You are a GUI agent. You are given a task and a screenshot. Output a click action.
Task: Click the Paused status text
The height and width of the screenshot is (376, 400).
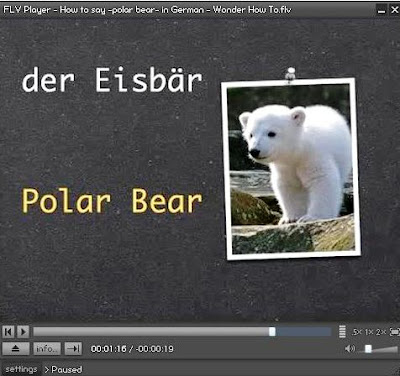(67, 370)
